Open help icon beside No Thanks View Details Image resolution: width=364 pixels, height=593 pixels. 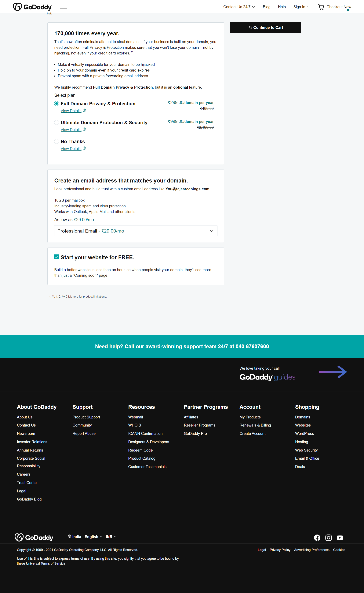pos(84,148)
